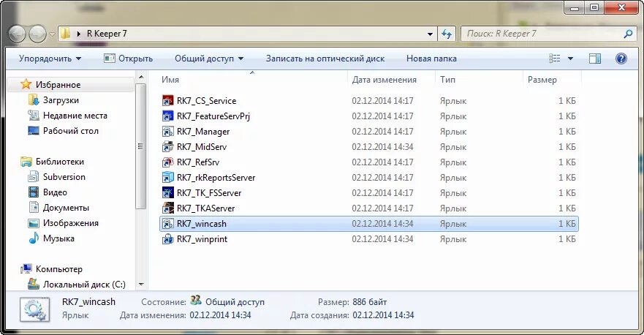Click the Избранное star icon
The height and width of the screenshot is (335, 644).
point(26,84)
